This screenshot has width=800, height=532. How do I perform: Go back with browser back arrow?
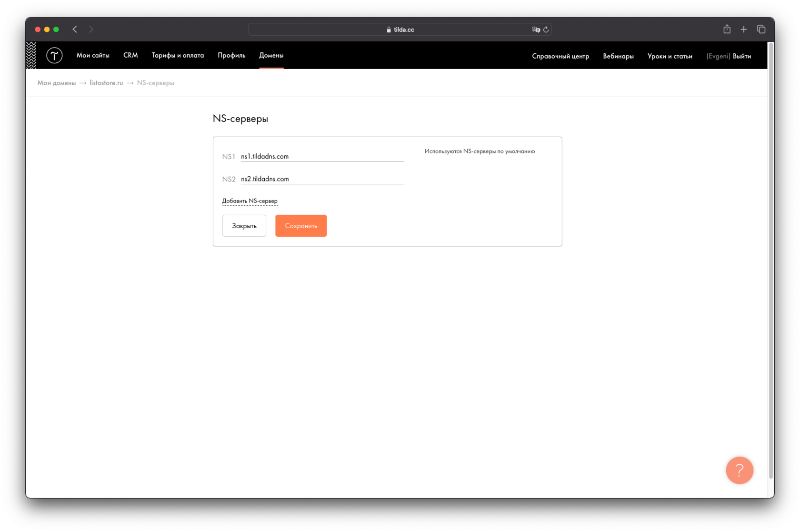tap(75, 29)
